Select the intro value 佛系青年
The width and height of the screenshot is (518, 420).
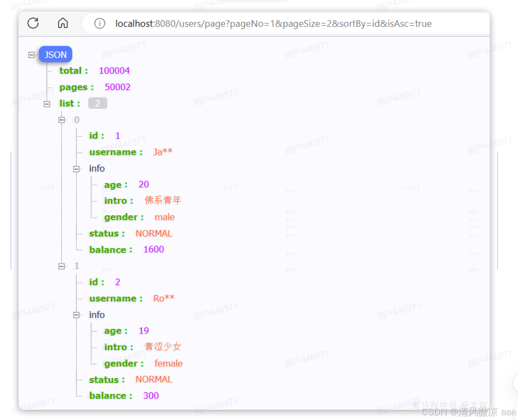tap(163, 200)
